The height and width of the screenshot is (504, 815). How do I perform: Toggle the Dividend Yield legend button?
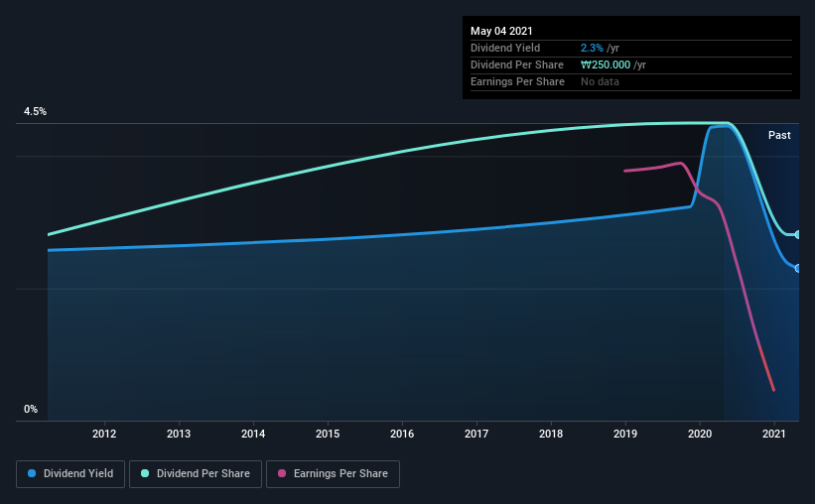coord(70,474)
